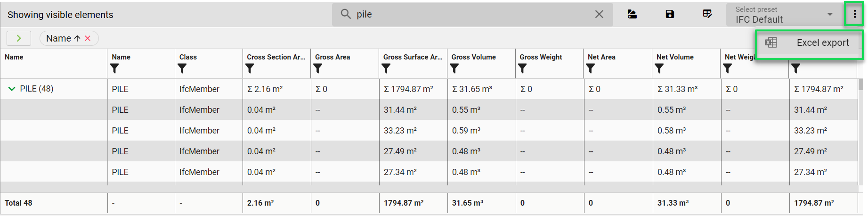This screenshot has width=868, height=216.
Task: Click the Gross Area column header
Action: pos(332,57)
